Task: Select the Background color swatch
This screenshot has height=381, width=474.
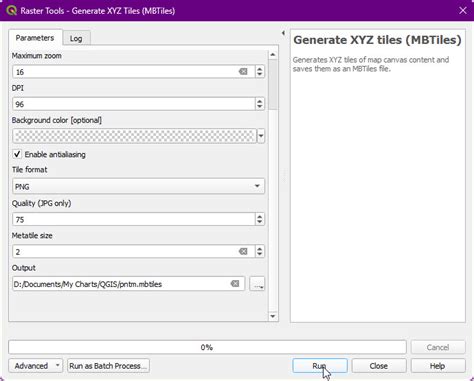Action: (134, 136)
